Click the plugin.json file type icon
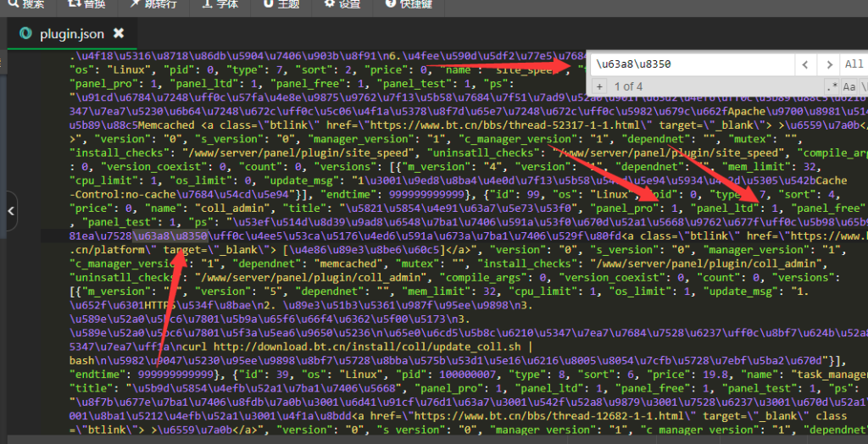Viewport: 868px width, 444px height. click(x=25, y=34)
